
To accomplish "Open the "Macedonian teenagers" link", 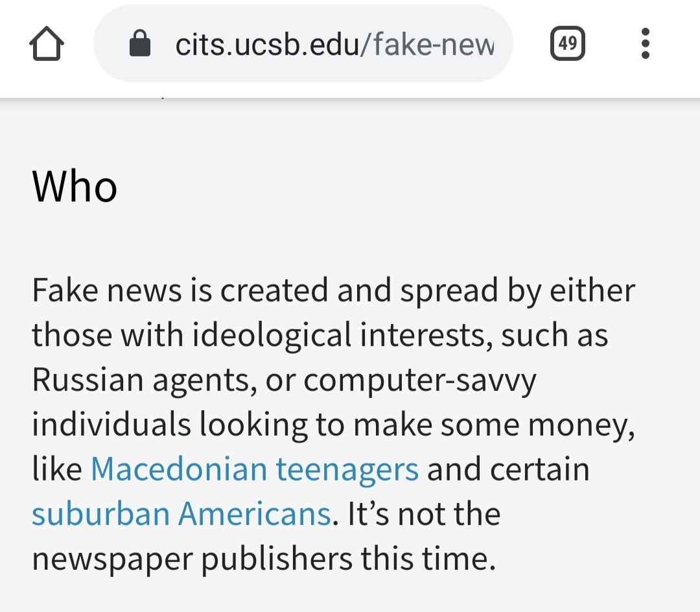I will coord(255,469).
